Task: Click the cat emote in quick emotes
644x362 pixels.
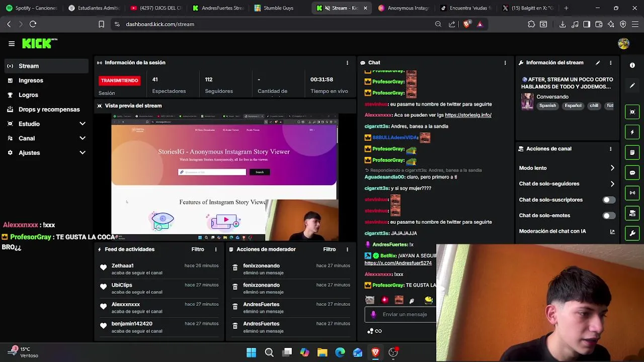Action: pyautogui.click(x=370, y=300)
